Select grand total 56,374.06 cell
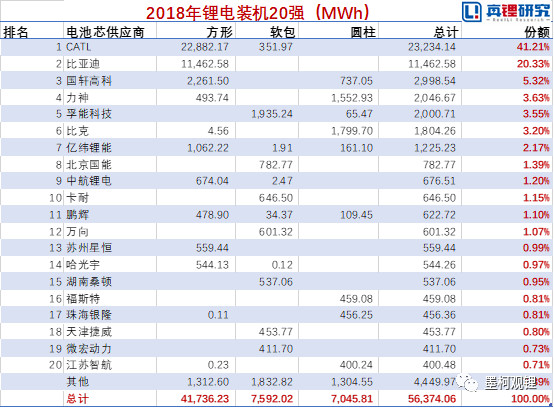Screen dimensions: 554x408 [x=432, y=399]
